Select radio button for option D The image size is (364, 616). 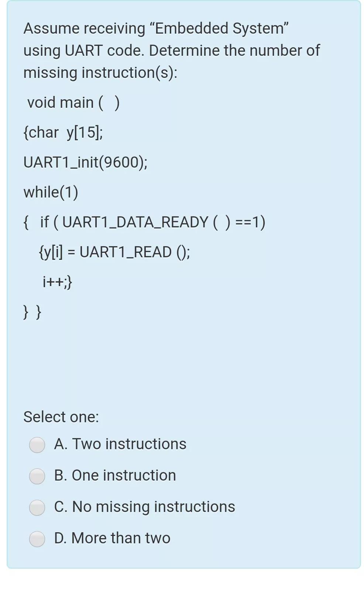coord(37,539)
